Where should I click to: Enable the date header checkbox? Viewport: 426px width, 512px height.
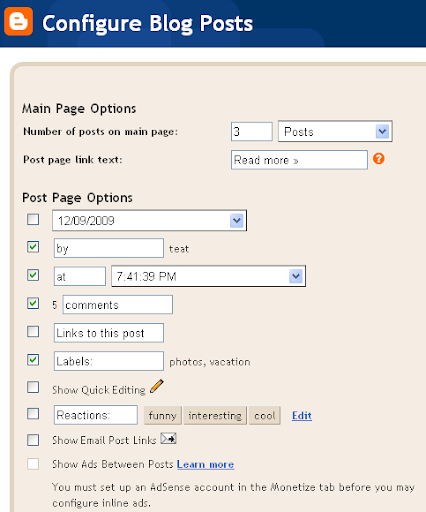click(33, 219)
